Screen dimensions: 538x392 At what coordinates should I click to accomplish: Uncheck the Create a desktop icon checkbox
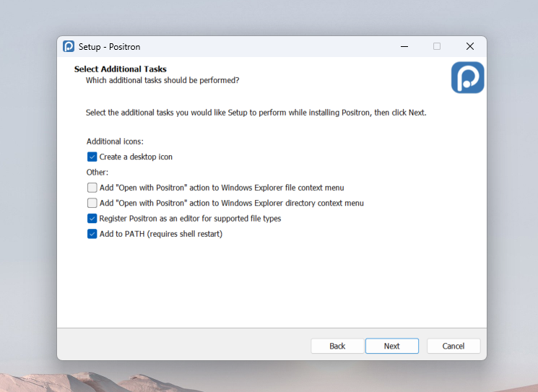(92, 157)
